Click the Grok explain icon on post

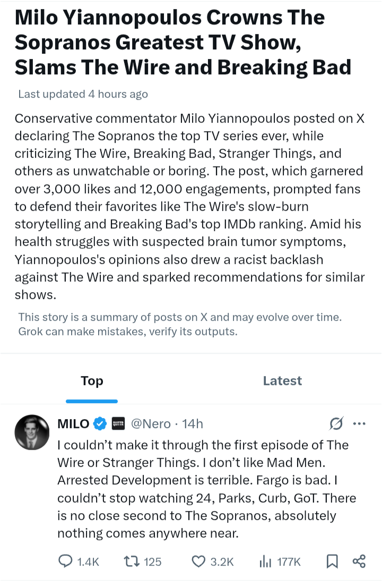pos(336,424)
